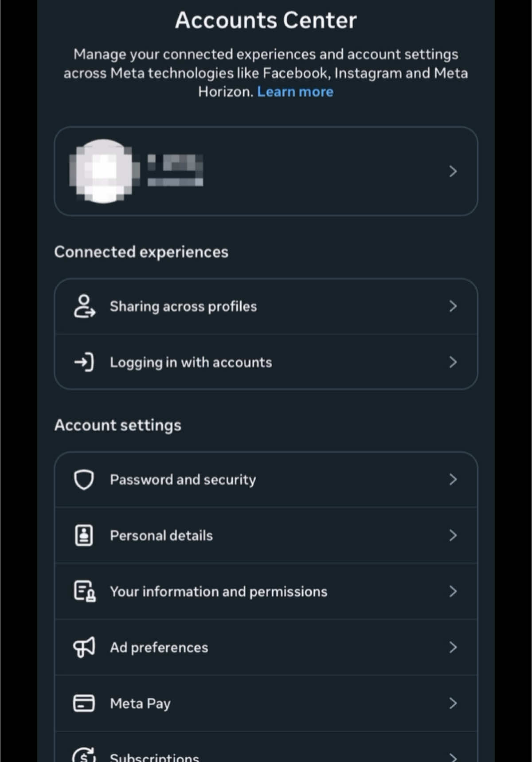Expand chevron beside Logging in with accounts
The image size is (532, 762).
(453, 362)
